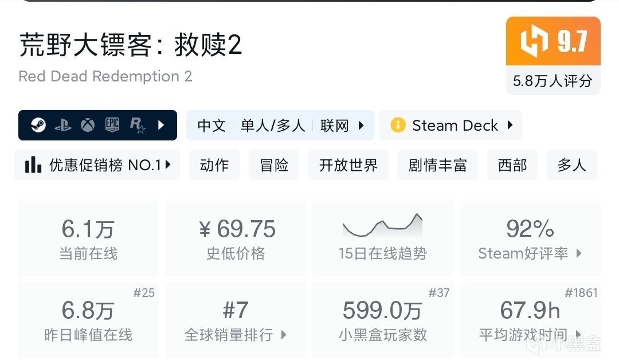Click the Rockstar launcher icon
The height and width of the screenshot is (364, 619).
[138, 125]
